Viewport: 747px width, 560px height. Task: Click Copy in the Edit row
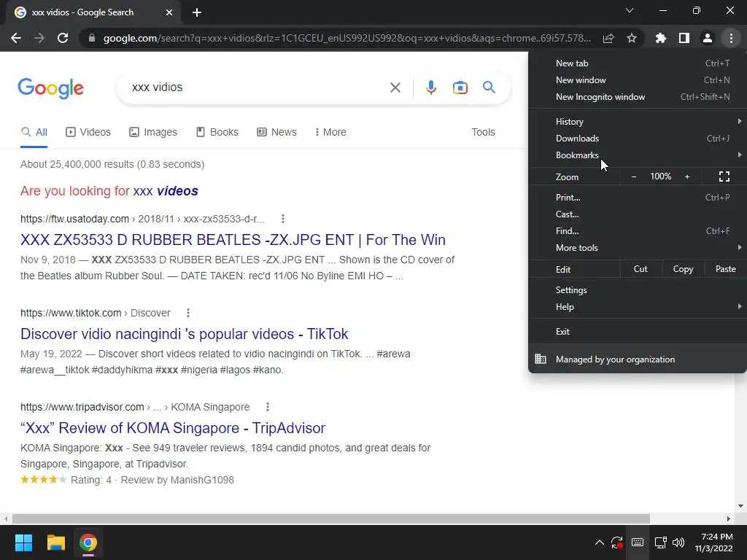(x=683, y=269)
